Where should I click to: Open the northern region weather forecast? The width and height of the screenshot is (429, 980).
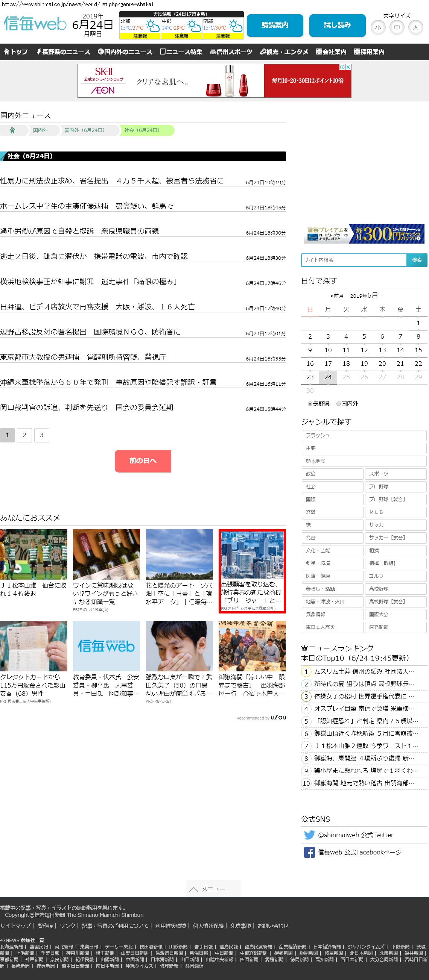point(140,28)
